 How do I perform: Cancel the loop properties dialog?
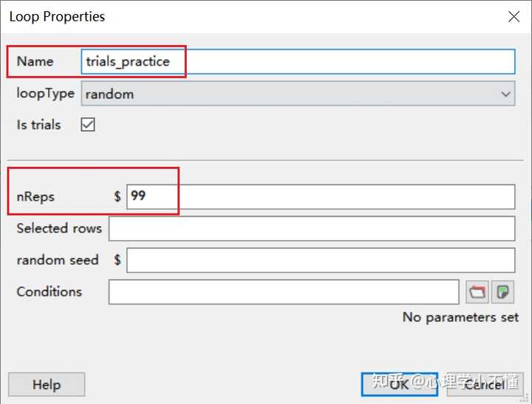coord(484,384)
